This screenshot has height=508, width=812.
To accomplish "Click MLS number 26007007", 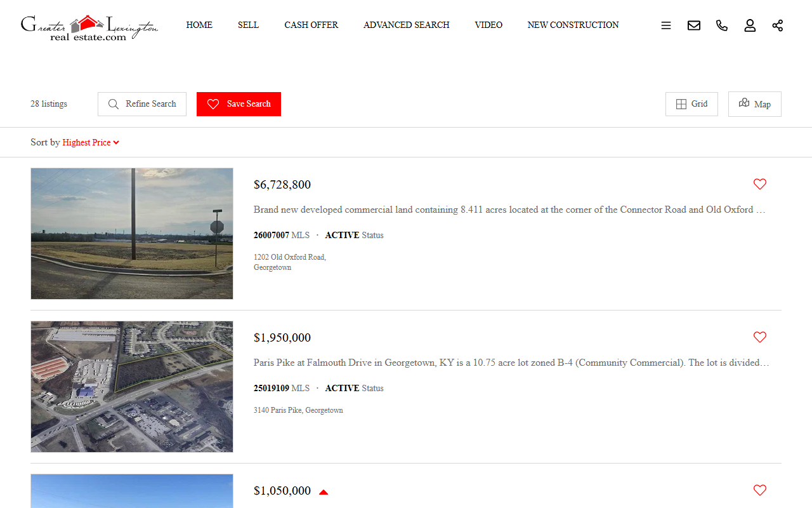I will click(272, 235).
